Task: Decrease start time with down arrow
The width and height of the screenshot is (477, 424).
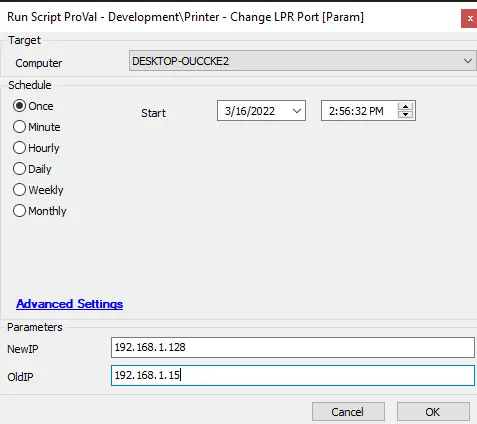Action: [x=405, y=115]
